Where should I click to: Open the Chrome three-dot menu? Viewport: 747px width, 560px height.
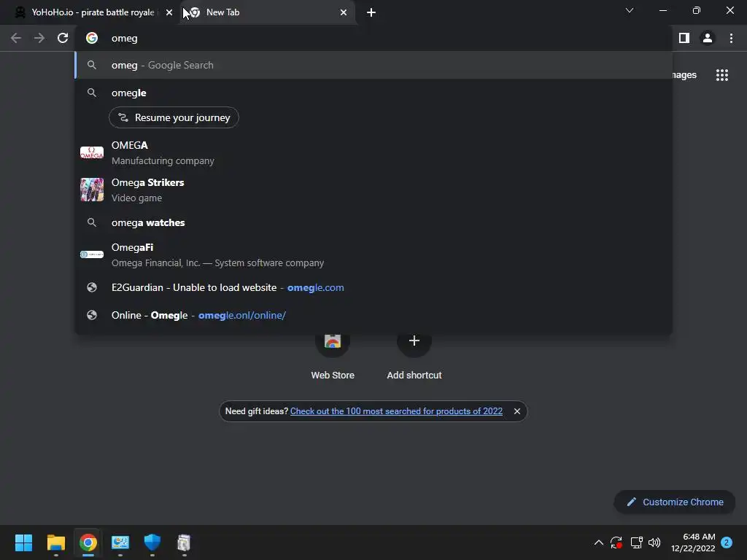(x=731, y=38)
